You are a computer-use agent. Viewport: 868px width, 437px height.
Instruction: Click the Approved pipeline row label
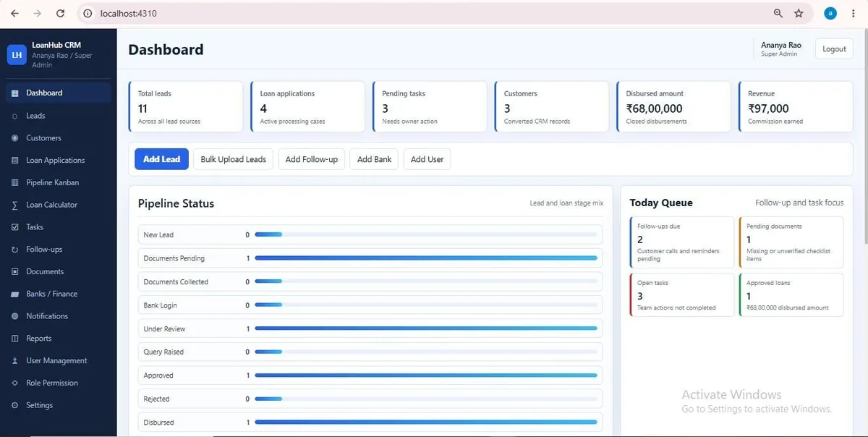pyautogui.click(x=158, y=376)
